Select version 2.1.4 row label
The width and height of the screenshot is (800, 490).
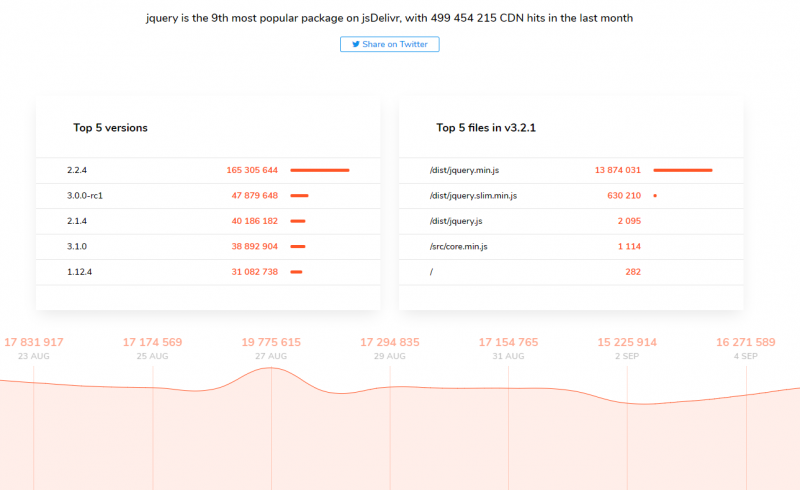(77, 221)
